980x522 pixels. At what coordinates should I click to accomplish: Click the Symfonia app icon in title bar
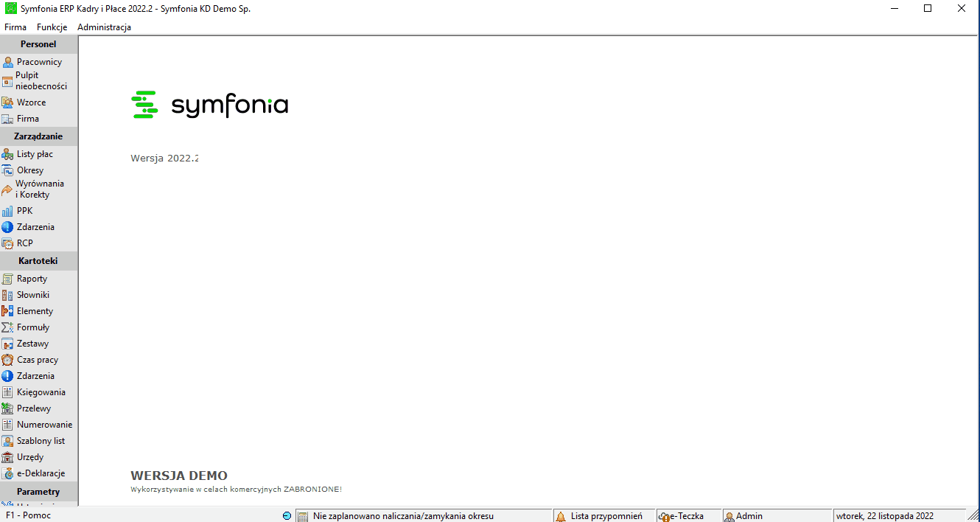10,9
